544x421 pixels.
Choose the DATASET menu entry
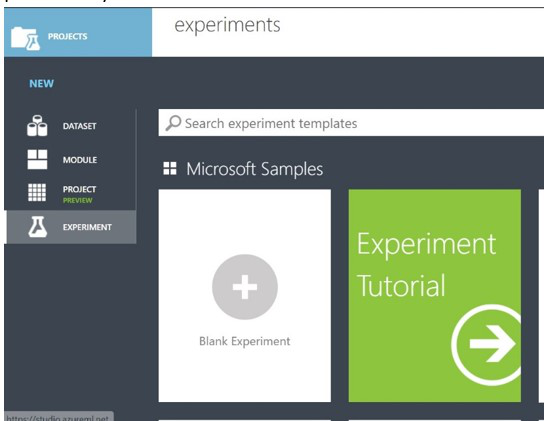point(71,126)
